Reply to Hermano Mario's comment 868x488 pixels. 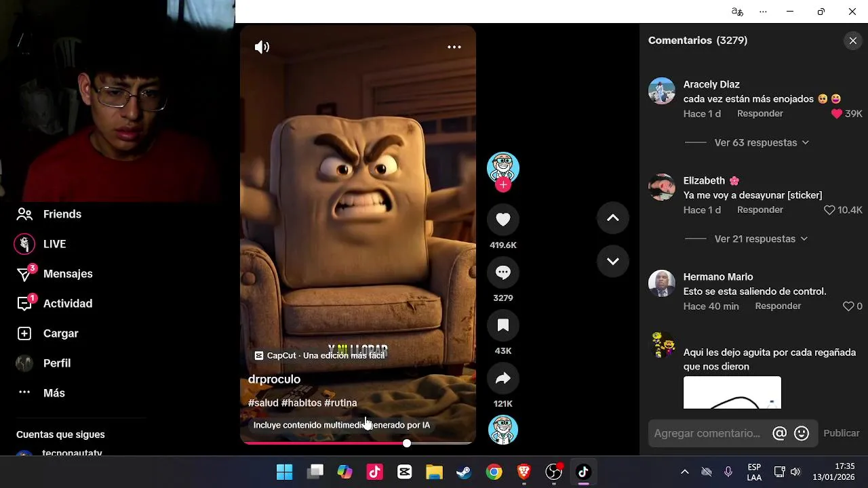pyautogui.click(x=778, y=306)
